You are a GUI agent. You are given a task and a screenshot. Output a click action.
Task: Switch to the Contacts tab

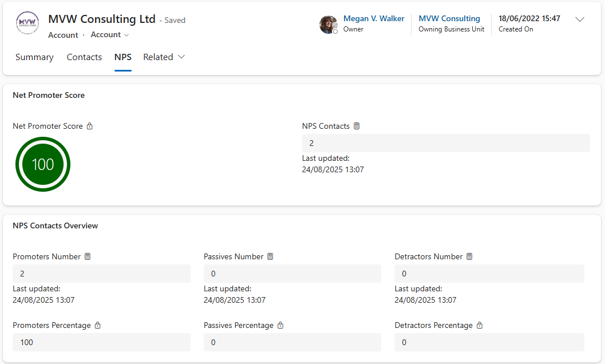point(84,57)
